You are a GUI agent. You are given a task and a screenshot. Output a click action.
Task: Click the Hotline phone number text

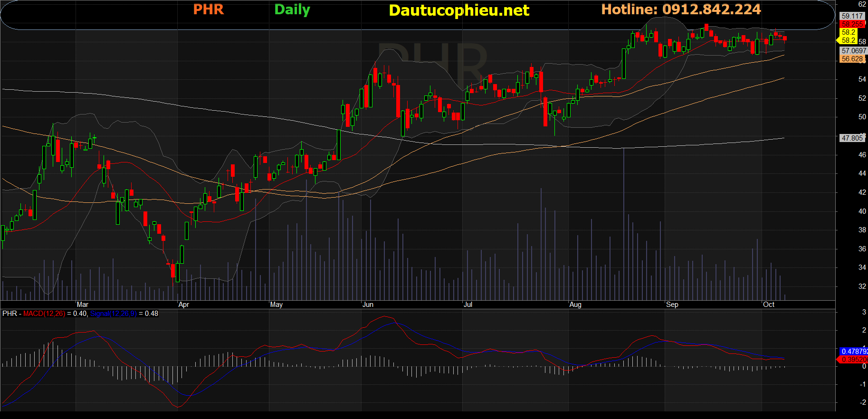681,10
